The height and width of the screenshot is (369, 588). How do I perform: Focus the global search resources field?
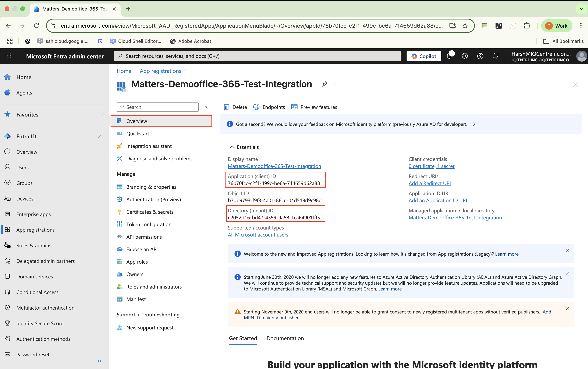click(257, 56)
